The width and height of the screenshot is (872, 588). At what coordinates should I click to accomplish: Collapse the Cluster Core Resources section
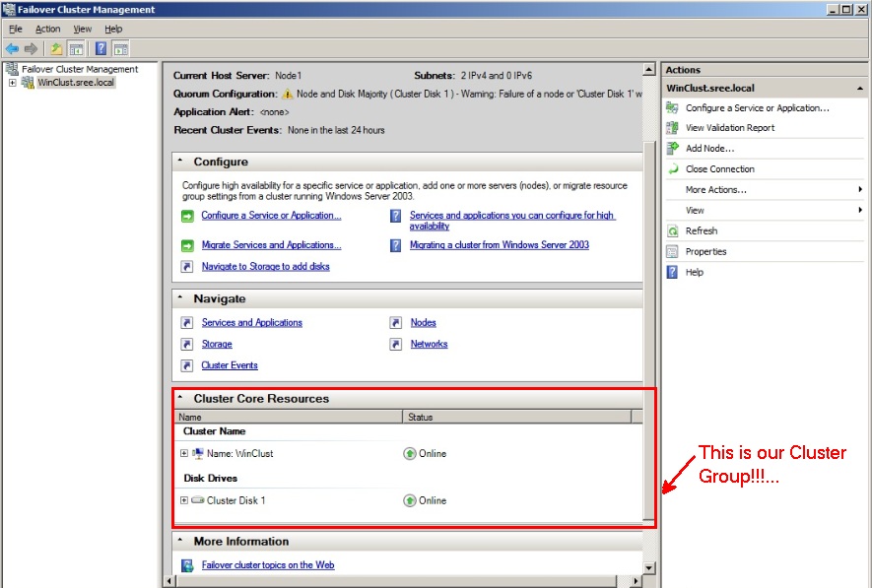(x=180, y=399)
